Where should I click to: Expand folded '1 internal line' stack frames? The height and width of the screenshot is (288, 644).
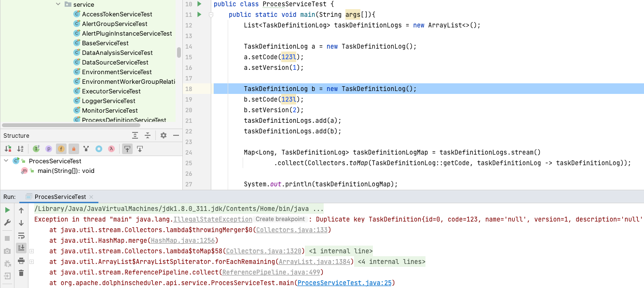[341, 251]
